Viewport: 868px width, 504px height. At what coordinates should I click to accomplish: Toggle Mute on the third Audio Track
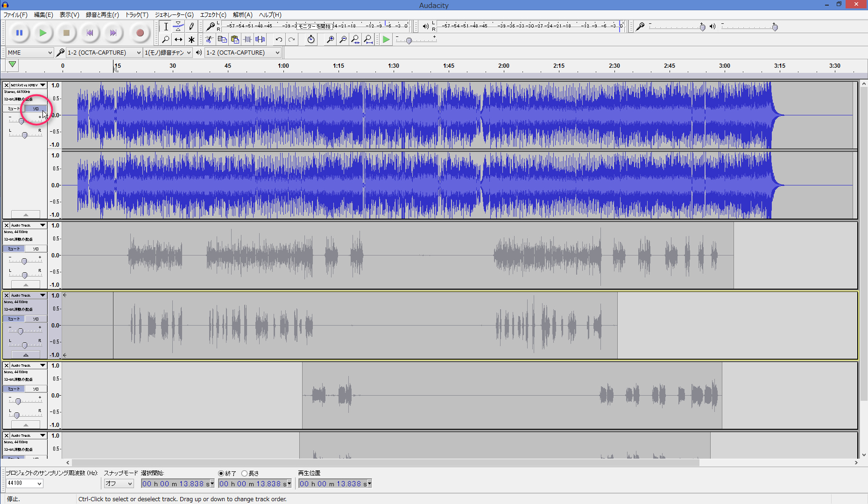14,389
